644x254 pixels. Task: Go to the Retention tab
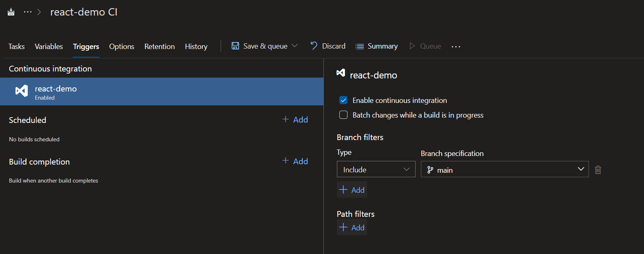(x=159, y=47)
